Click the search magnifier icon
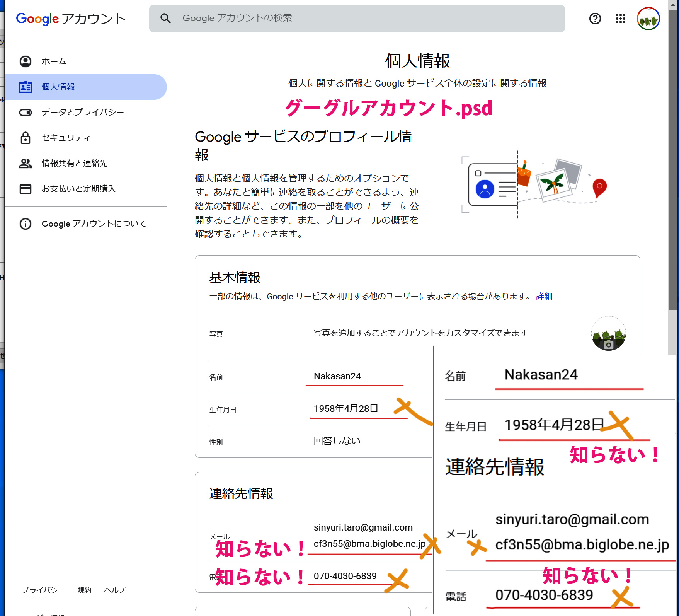 [x=165, y=18]
